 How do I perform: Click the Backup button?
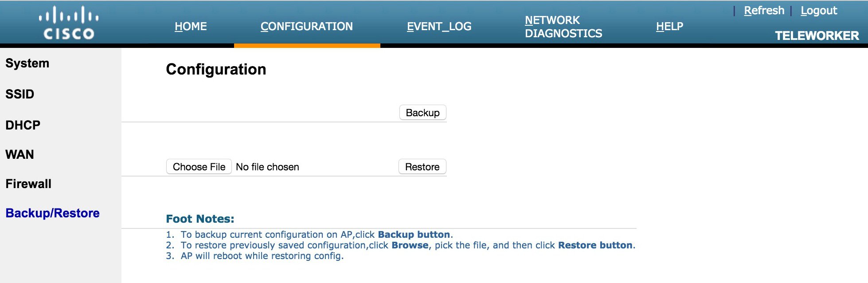pos(422,113)
